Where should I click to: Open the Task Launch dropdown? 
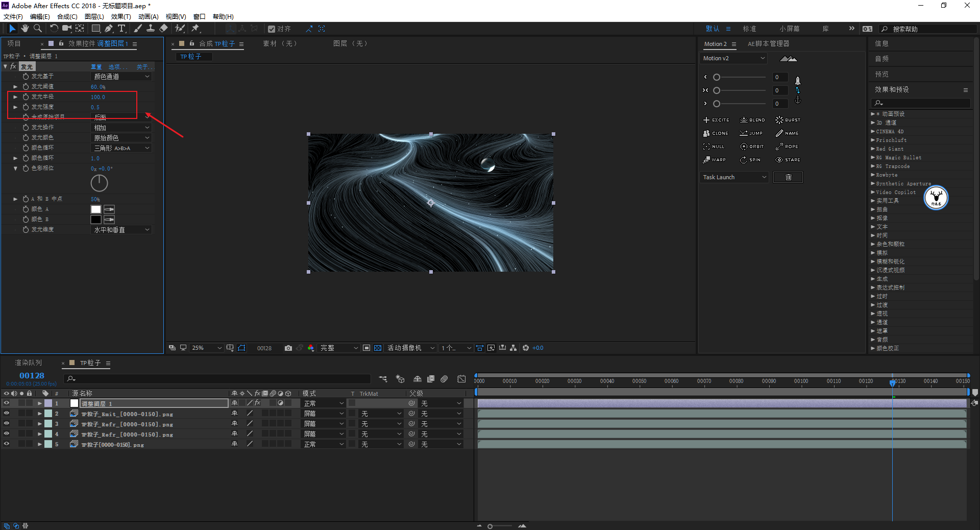click(734, 177)
